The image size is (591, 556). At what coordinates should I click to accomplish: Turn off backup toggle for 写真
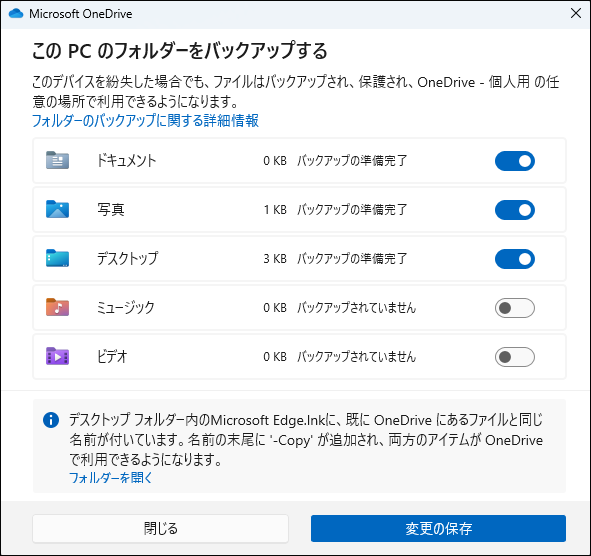(514, 210)
